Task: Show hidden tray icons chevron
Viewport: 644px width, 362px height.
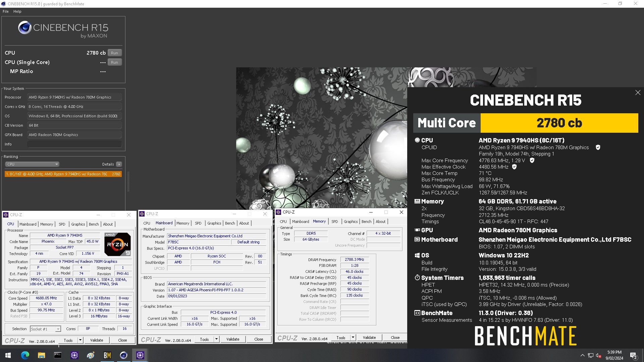Action: click(582, 355)
